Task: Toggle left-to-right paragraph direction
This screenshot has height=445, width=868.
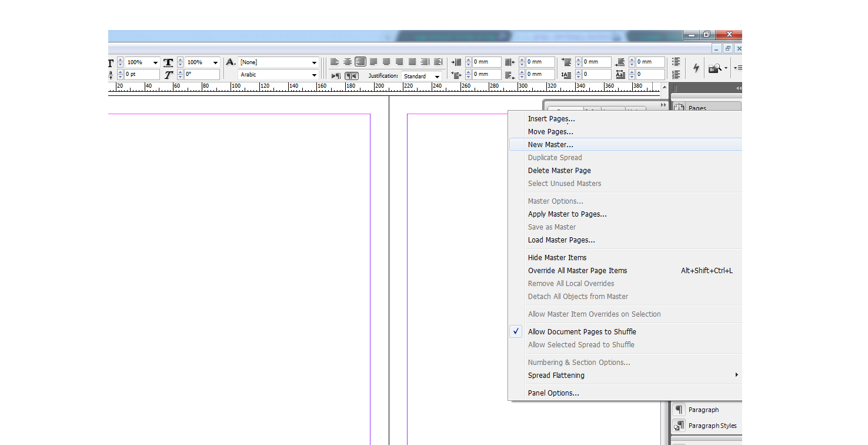Action: click(336, 76)
